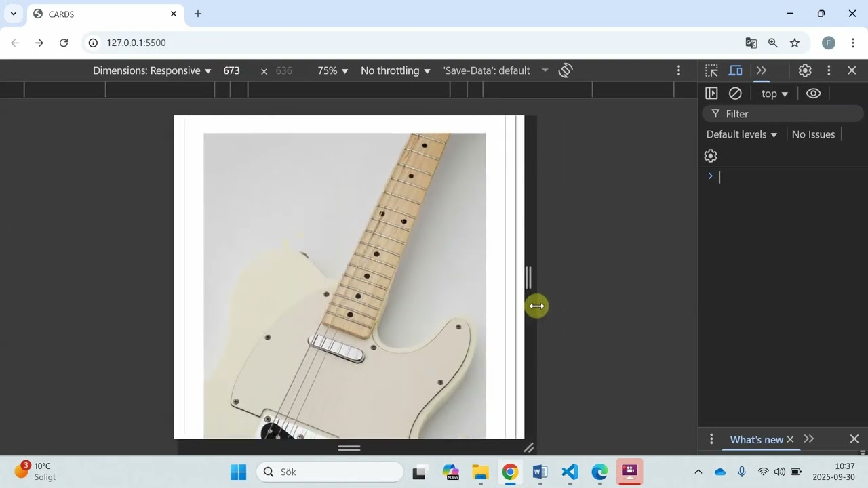The height and width of the screenshot is (488, 868).
Task: Show the console sidebar panel
Action: point(711,94)
